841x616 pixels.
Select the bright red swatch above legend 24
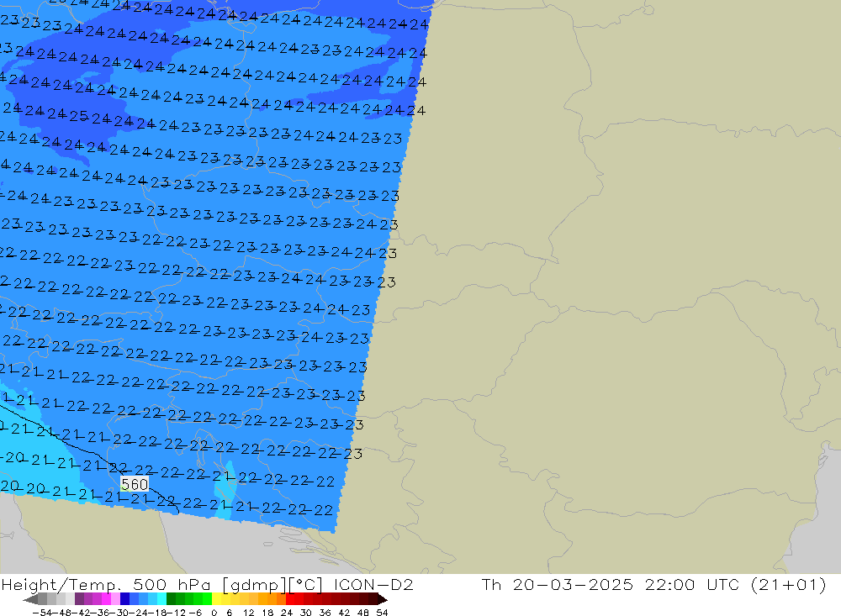[x=290, y=599]
